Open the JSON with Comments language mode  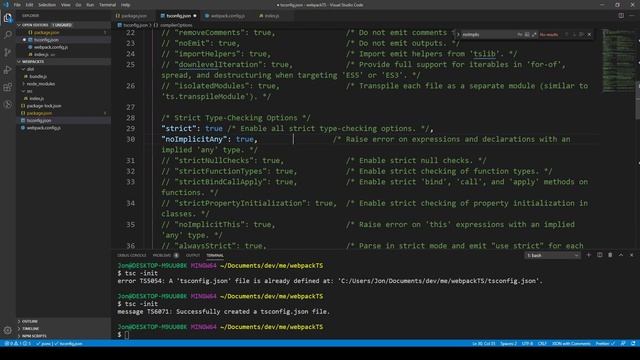[571, 344]
